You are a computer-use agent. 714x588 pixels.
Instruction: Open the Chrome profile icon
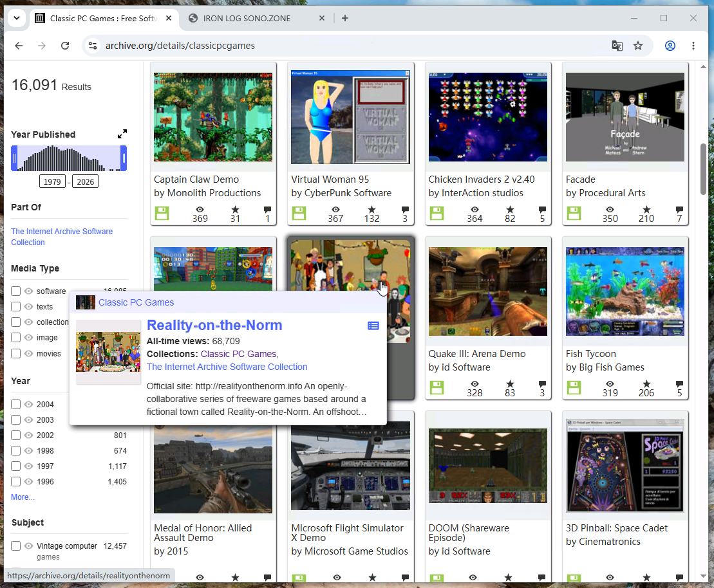point(670,46)
